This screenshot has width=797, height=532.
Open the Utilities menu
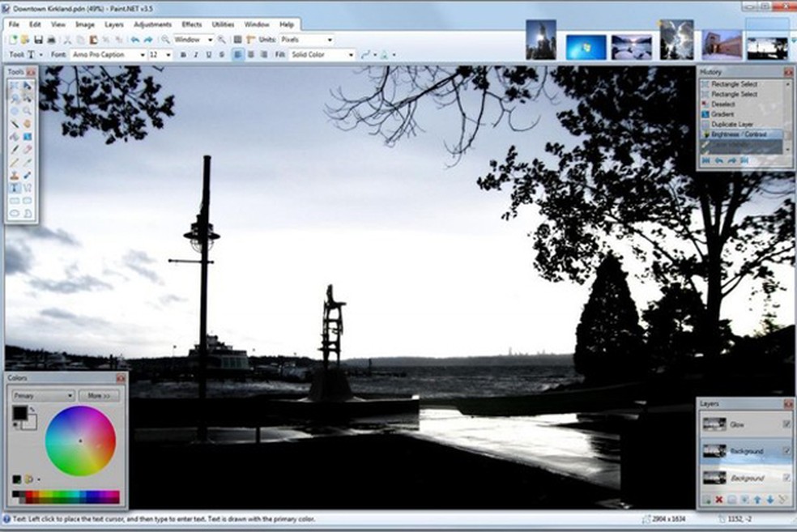click(223, 24)
